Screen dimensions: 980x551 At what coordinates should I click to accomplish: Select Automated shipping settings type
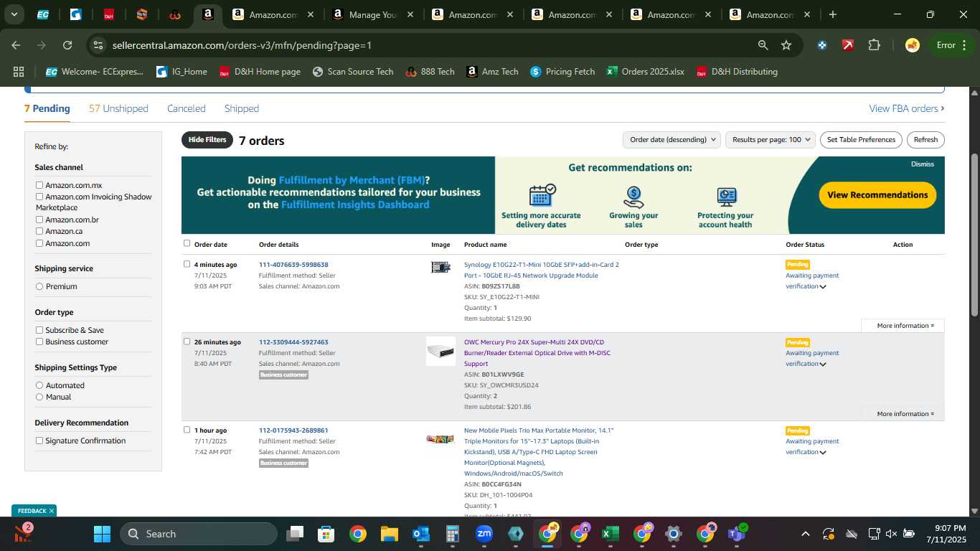[39, 385]
